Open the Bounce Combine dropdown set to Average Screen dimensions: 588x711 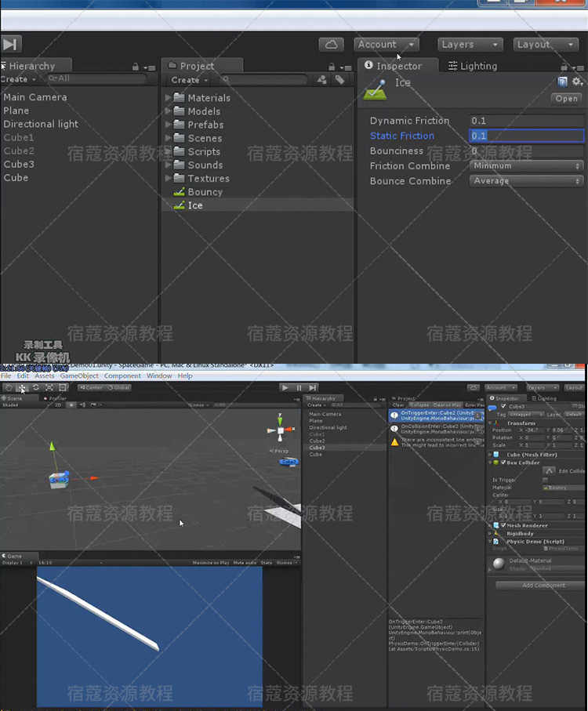[x=526, y=181]
